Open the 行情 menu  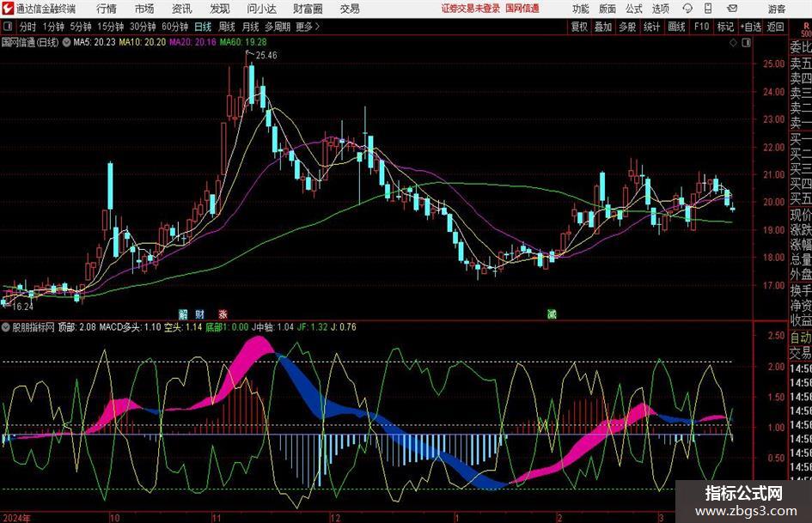107,9
